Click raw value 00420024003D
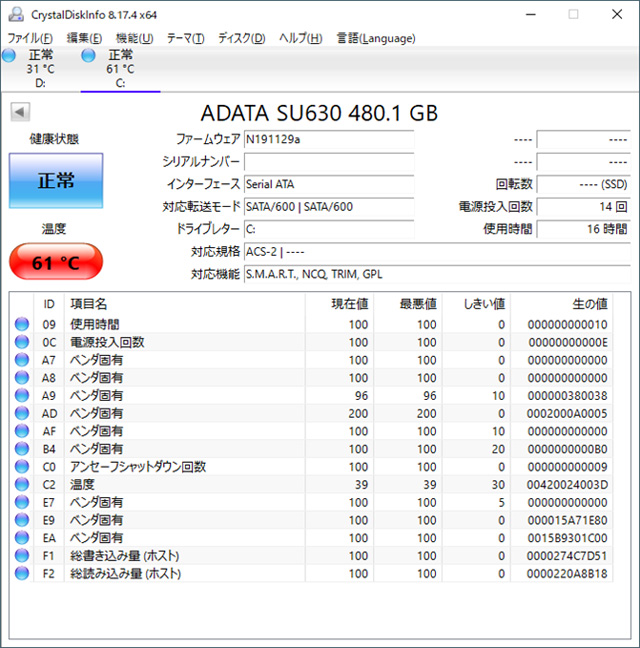Viewport: 640px width, 648px height. (x=567, y=484)
